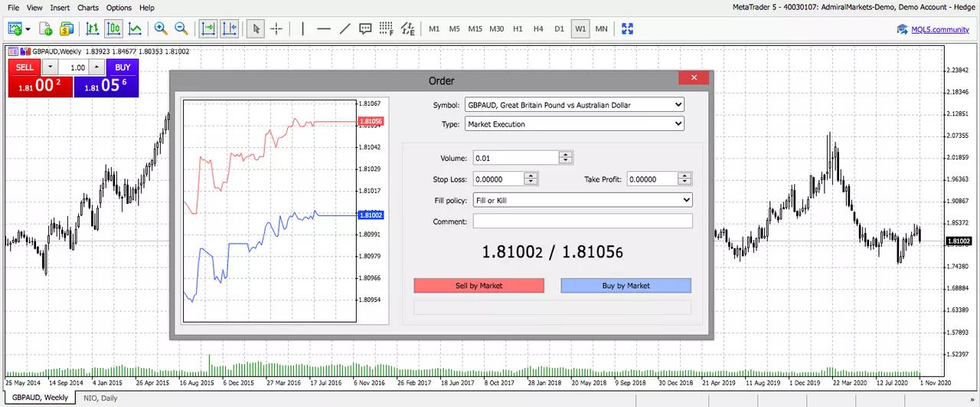980x407 pixels.
Task: Click the 1.81002 price label on main chart axis
Action: click(x=959, y=241)
